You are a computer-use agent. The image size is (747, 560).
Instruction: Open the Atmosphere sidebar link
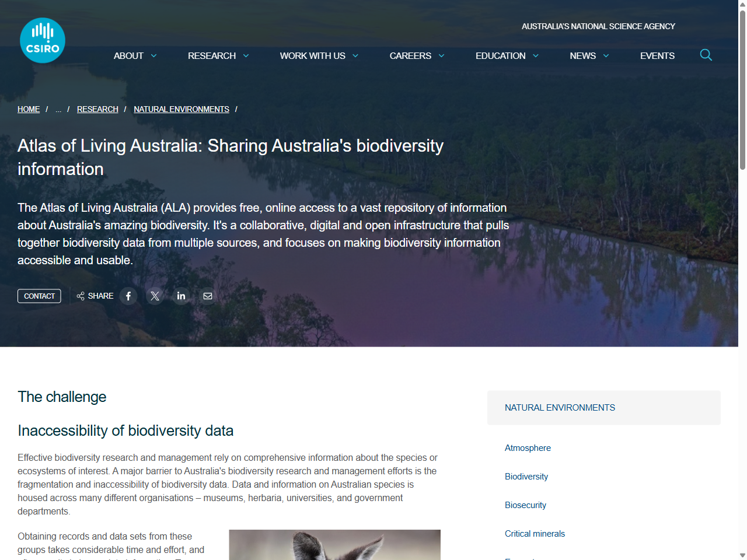pyautogui.click(x=528, y=448)
